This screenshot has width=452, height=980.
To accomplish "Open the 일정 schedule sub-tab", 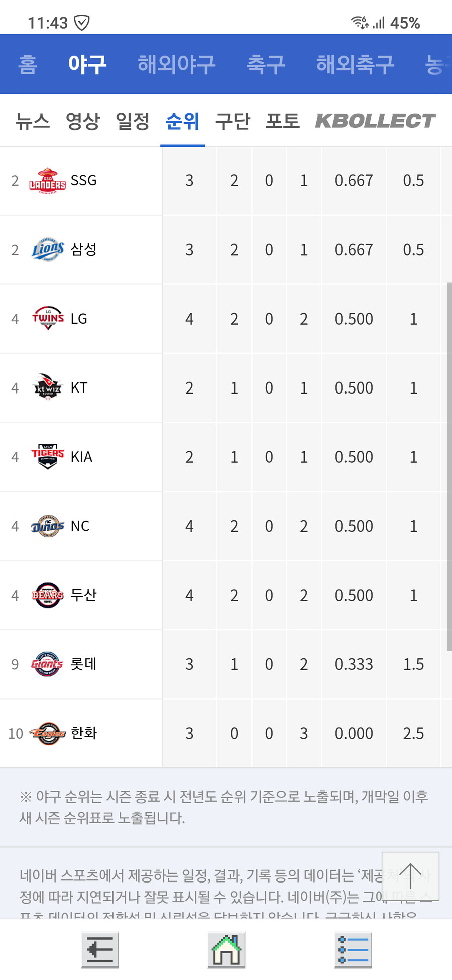I will pos(133,121).
